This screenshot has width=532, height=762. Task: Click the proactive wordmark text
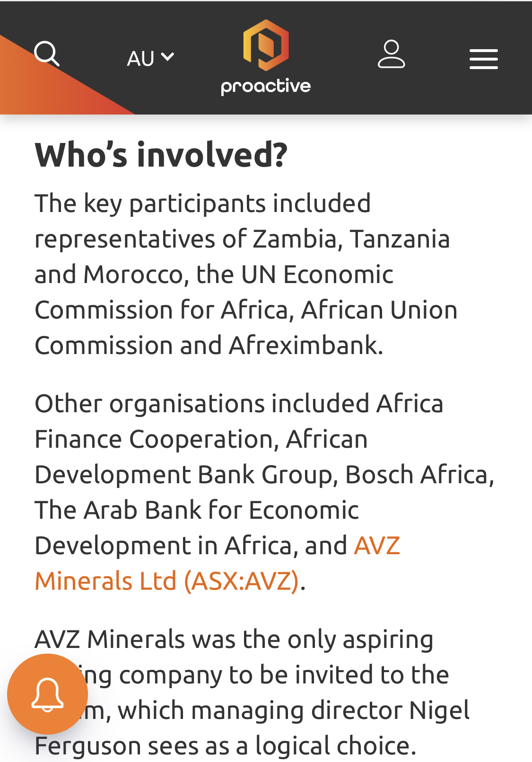(x=266, y=86)
